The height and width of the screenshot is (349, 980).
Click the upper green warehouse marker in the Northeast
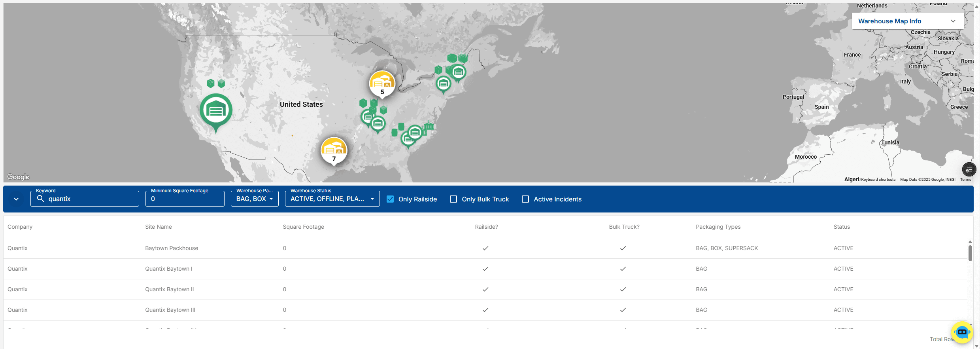(x=458, y=73)
